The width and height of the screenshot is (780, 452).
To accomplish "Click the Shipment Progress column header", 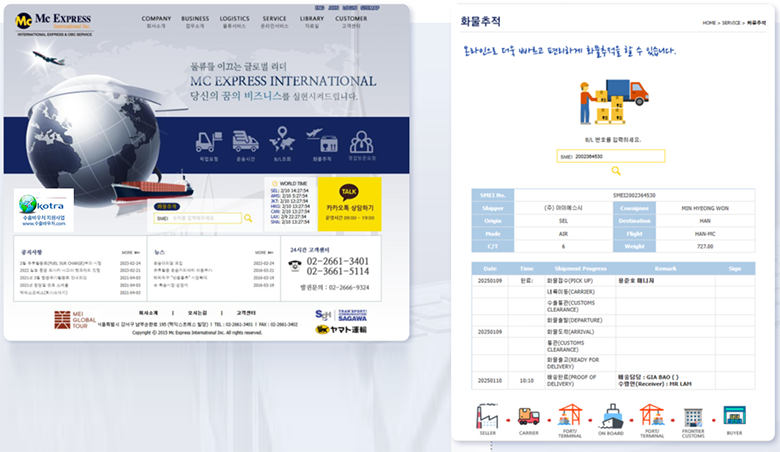I will tap(581, 269).
